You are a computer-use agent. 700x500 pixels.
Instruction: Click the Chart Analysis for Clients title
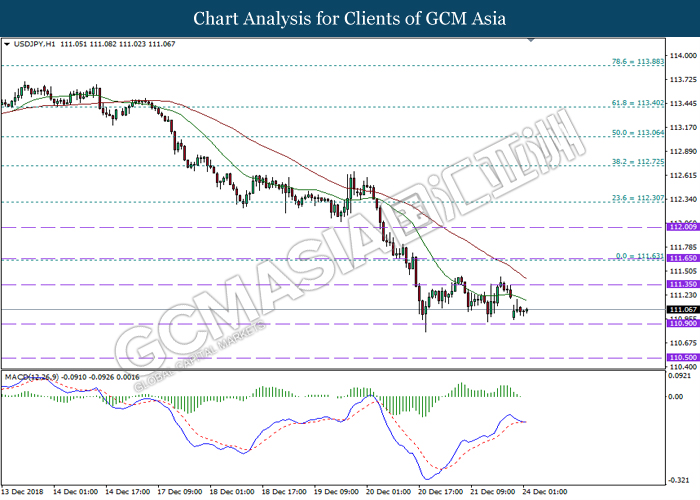click(x=350, y=19)
